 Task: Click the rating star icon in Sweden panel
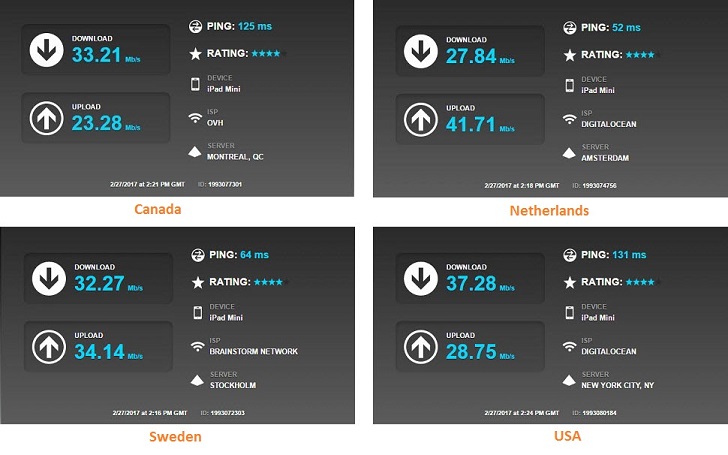pyautogui.click(x=198, y=282)
